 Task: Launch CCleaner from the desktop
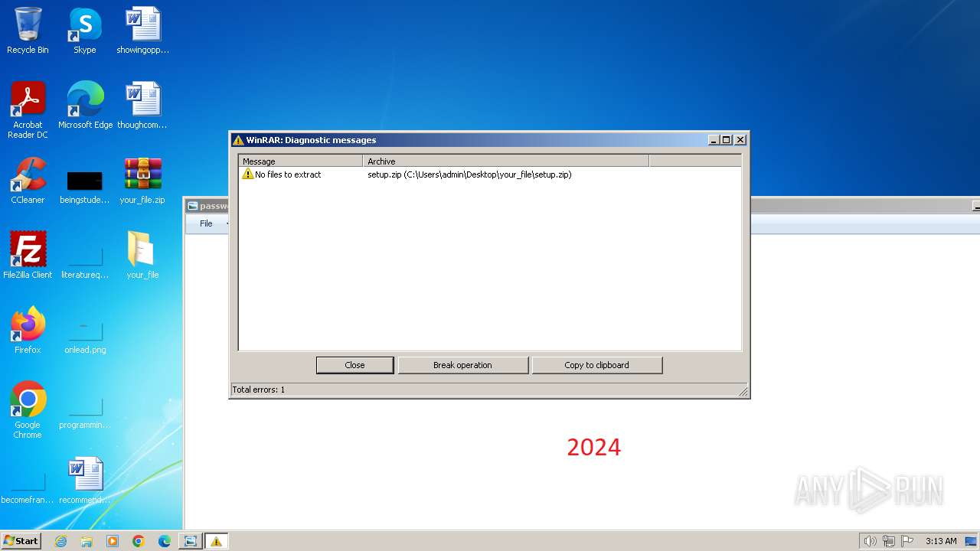pyautogui.click(x=28, y=180)
